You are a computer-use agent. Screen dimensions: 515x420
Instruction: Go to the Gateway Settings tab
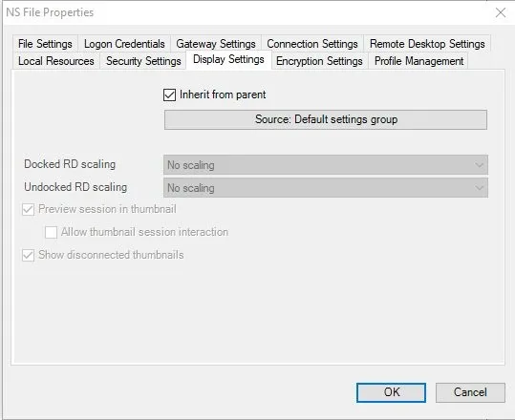(x=216, y=44)
